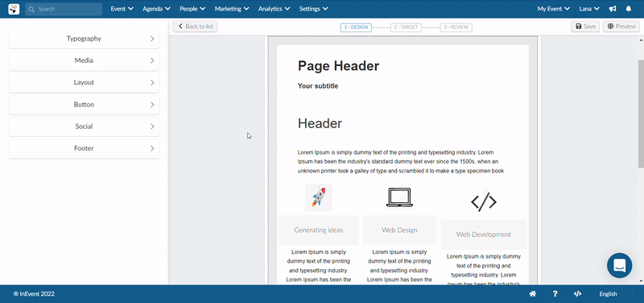Open the My Event dropdown

click(x=554, y=9)
